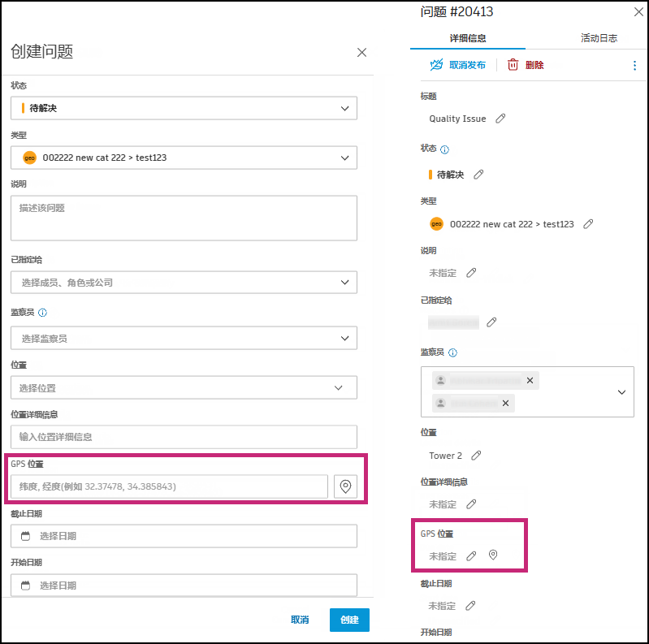Edit the 截止日期 in issue panel
The image size is (649, 644).
pos(470,607)
